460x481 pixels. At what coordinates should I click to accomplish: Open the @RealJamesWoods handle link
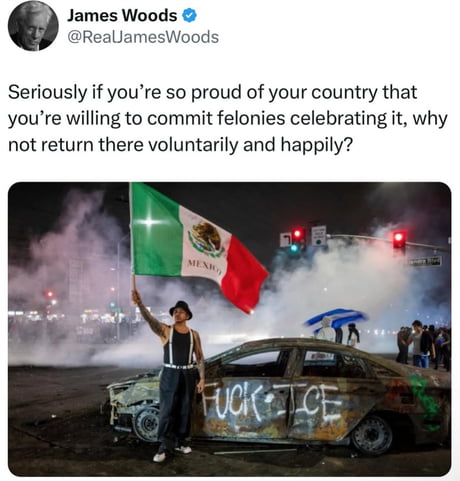point(143,37)
